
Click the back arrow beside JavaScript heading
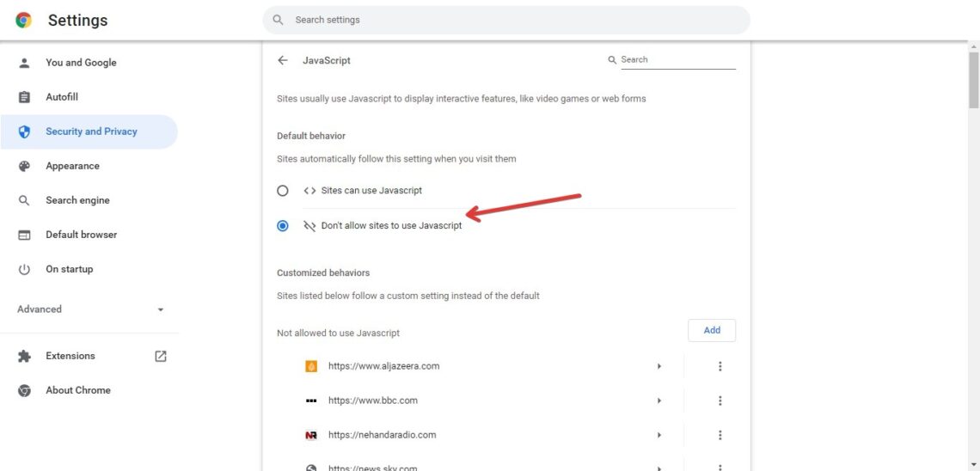[x=283, y=61]
